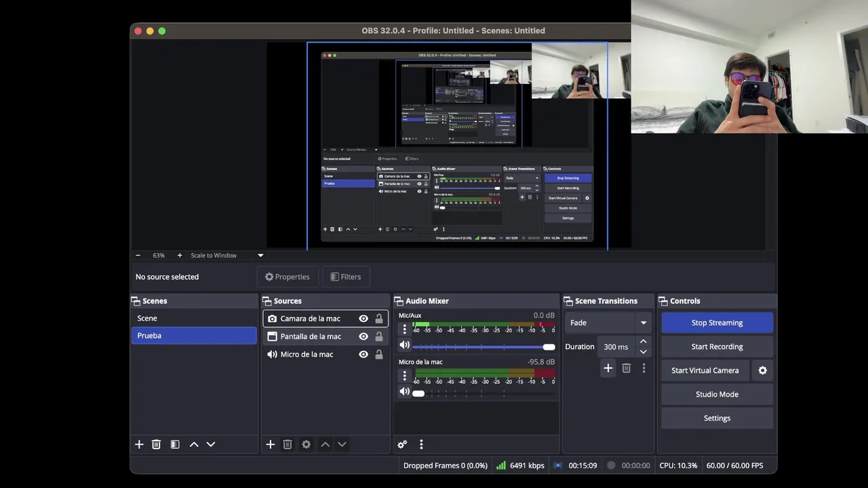Click the Scene Transitions dock icon
868x488 pixels.
pyautogui.click(x=568, y=301)
